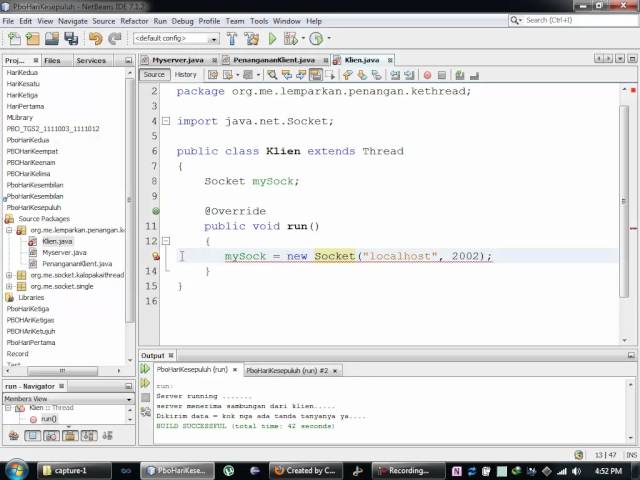Image resolution: width=640 pixels, height=480 pixels.
Task: Open the File menu
Action: 8,21
